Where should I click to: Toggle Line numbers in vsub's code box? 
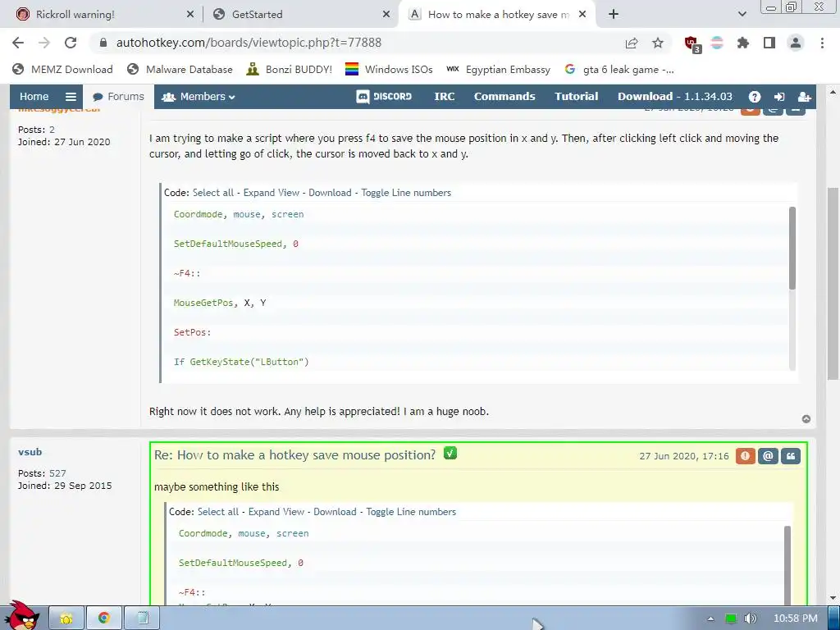(411, 512)
